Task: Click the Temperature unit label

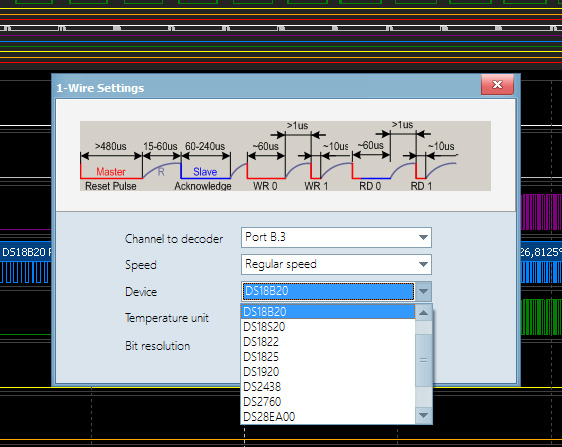Action: pos(167,318)
